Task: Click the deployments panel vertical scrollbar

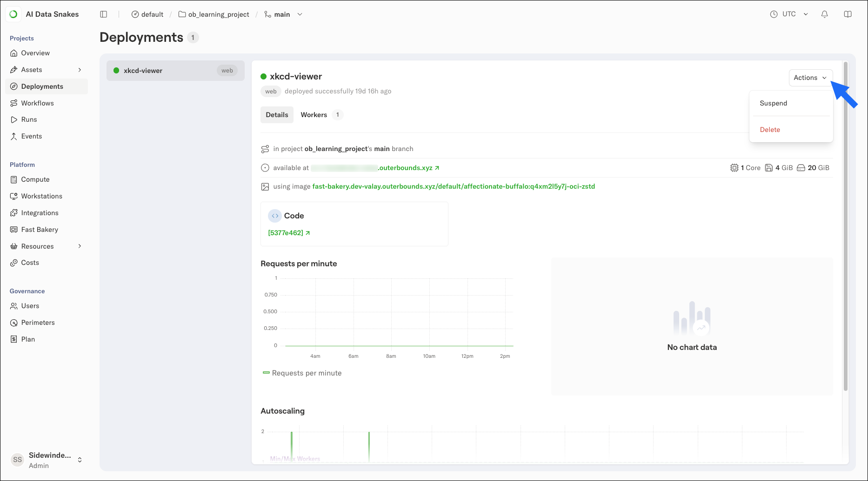Action: (x=846, y=226)
